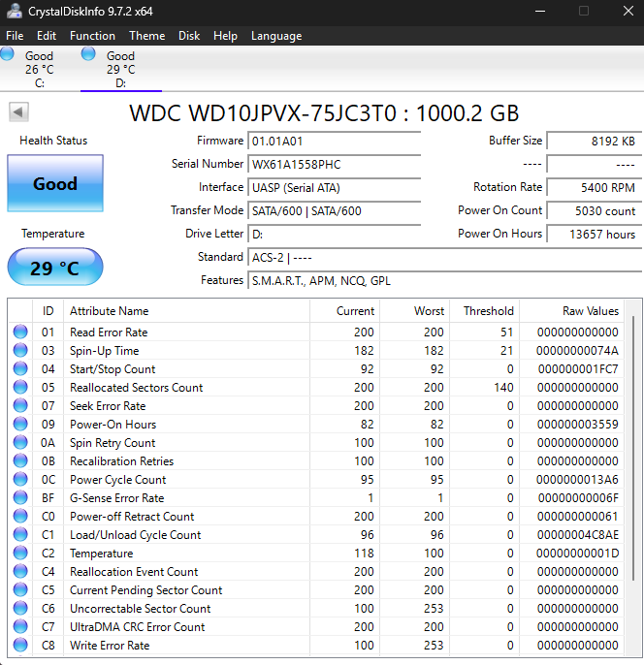Click the Interface field UASP (Serial ATA)
This screenshot has width=644, height=665.
[335, 188]
